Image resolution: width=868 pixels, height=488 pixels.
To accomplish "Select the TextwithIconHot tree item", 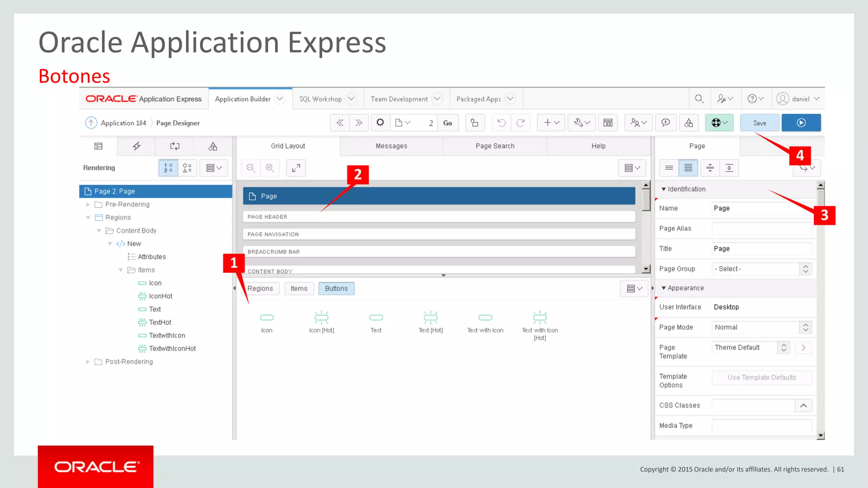I will pyautogui.click(x=167, y=348).
